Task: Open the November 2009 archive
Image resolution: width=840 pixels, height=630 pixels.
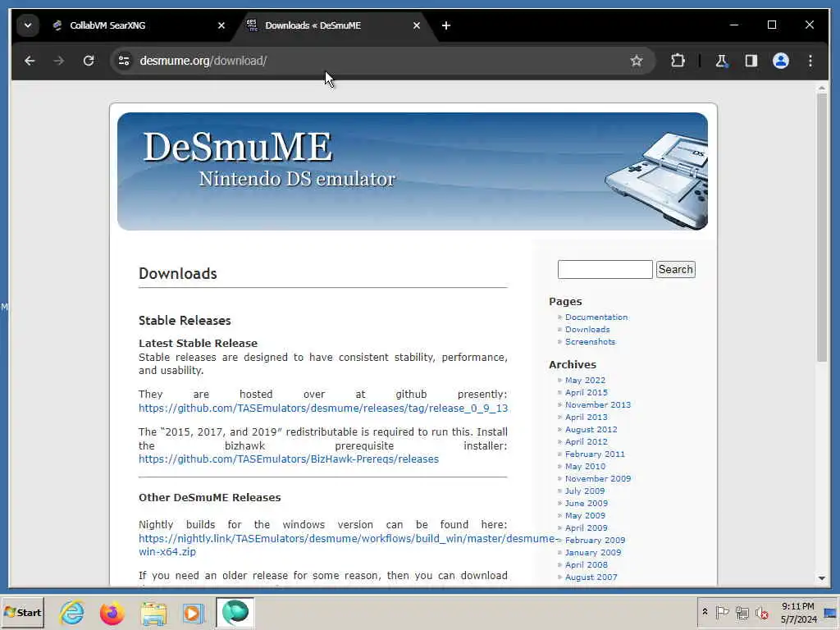Action: pyautogui.click(x=598, y=479)
